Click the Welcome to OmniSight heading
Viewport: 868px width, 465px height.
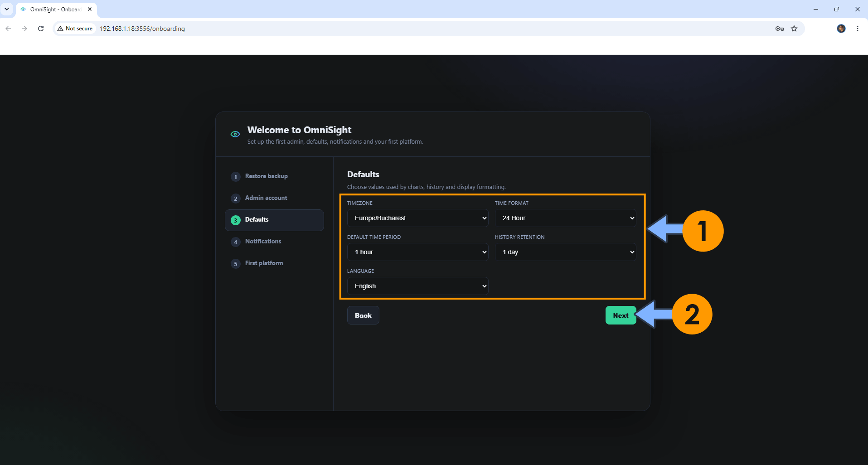click(299, 130)
